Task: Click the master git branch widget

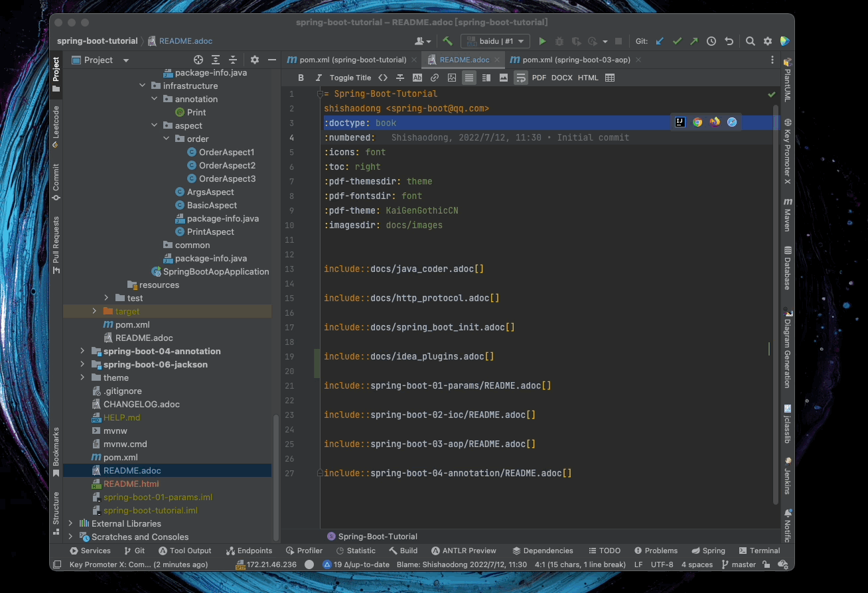Action: pyautogui.click(x=738, y=564)
